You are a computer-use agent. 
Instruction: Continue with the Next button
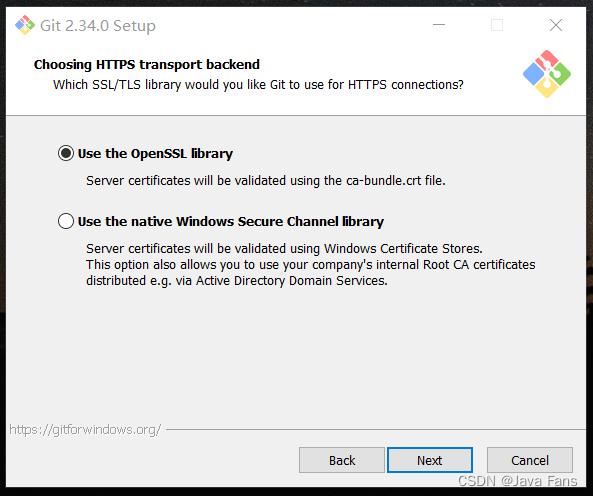[430, 460]
